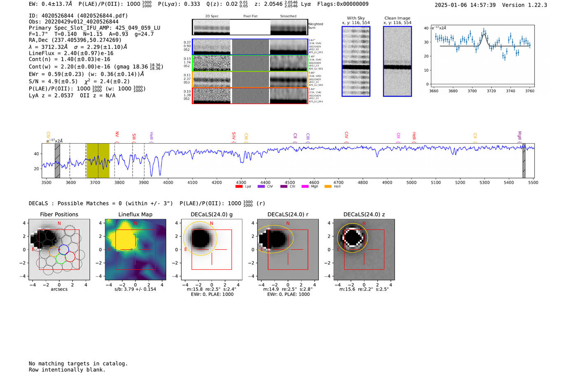
Task: Click the magenta MgII legend swatch
Action: (x=305, y=186)
